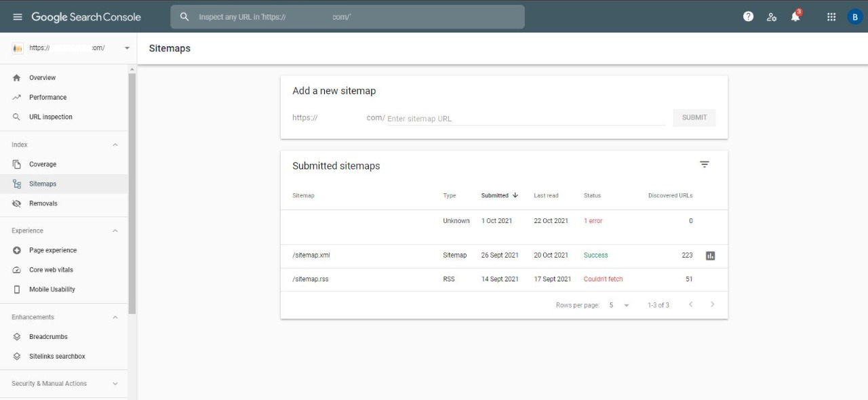Click the 'Last read' column header
The image size is (868, 400).
(546, 196)
